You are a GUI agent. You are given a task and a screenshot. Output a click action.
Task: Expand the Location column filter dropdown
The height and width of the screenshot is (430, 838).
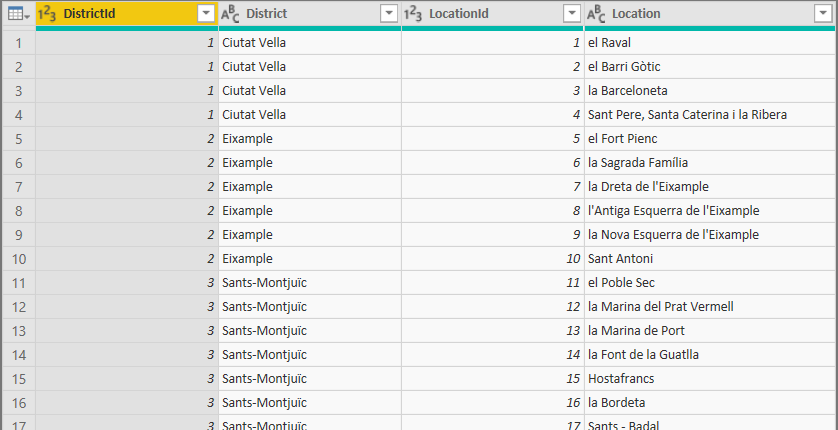coord(821,14)
